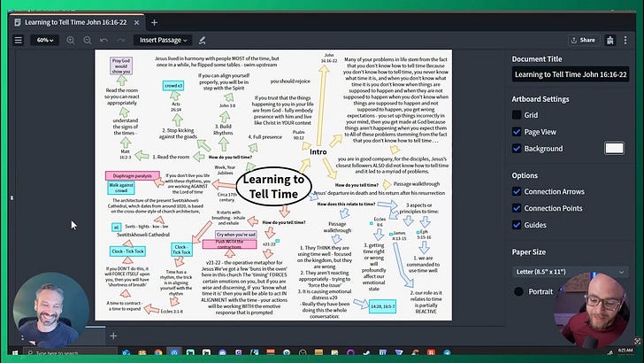This screenshot has width=644, height=363.
Task: Select the John 16:16-22 reference node
Action: (329, 58)
